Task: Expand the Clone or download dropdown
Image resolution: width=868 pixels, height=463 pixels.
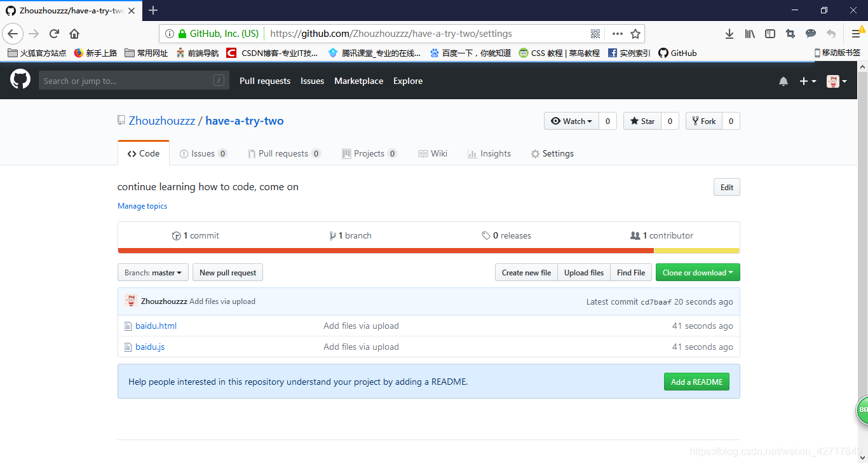Action: [x=698, y=272]
